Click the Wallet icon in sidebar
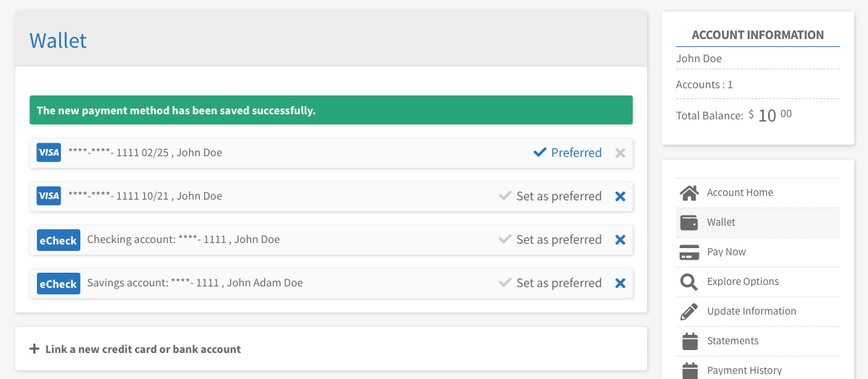The width and height of the screenshot is (868, 379). [689, 222]
